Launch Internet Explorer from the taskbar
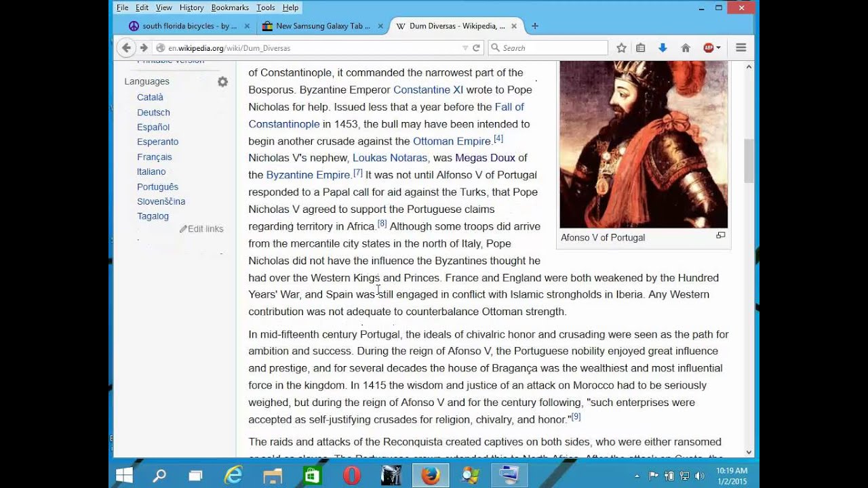Image resolution: width=868 pixels, height=488 pixels. tap(233, 475)
